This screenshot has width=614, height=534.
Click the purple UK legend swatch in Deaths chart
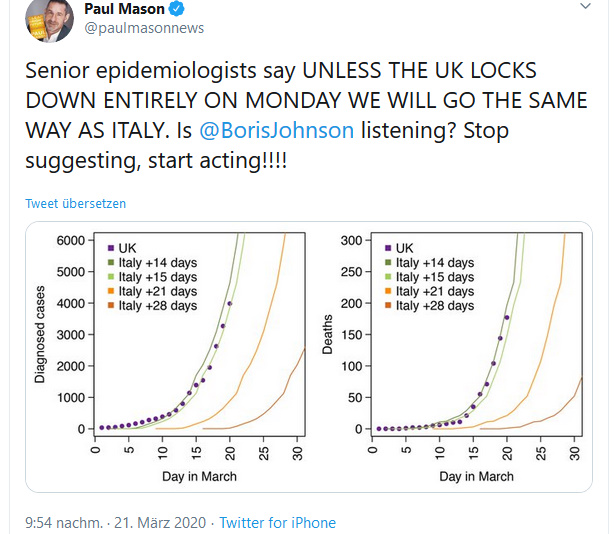[x=386, y=248]
